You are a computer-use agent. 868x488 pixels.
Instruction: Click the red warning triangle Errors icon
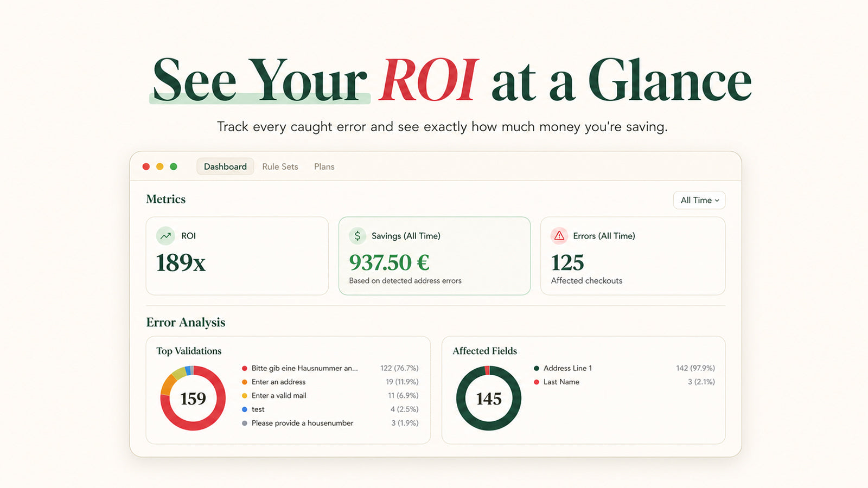tap(559, 236)
